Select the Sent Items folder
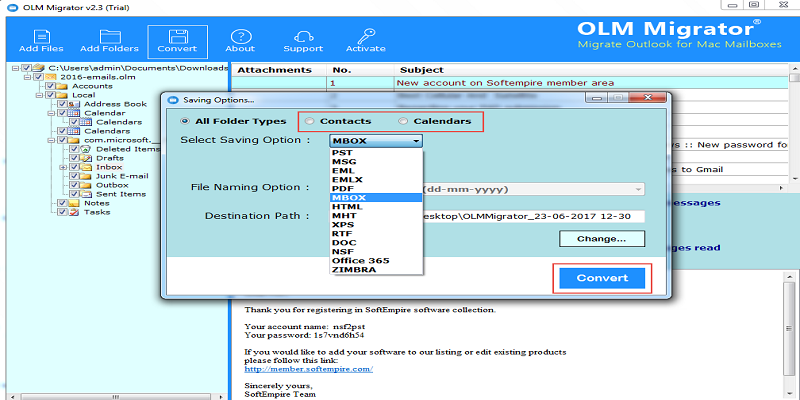This screenshot has height=400, width=800. (121, 194)
